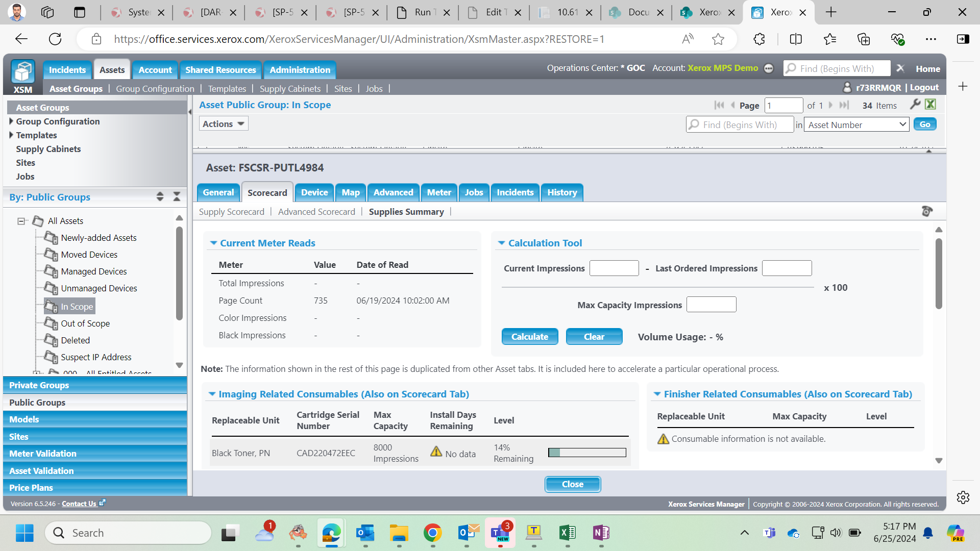Click the account selector ellipsis icon
The width and height of the screenshot is (980, 551).
click(769, 68)
